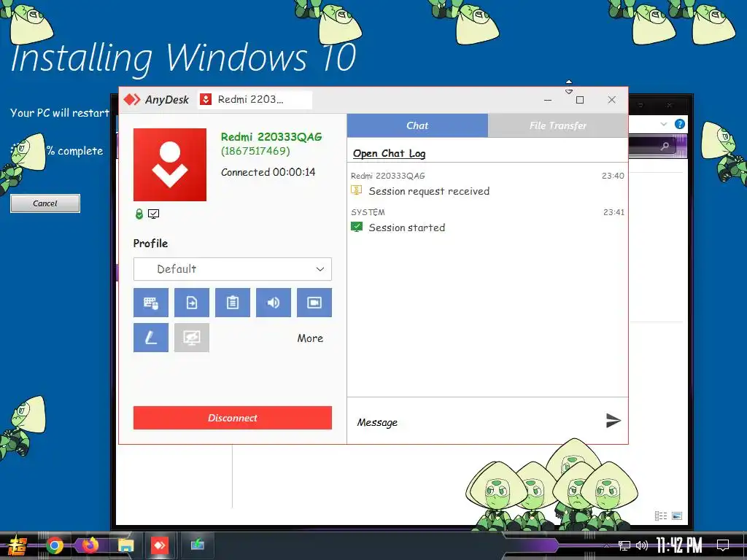Toggle audio transmission permission button
The height and width of the screenshot is (560, 747).
point(274,303)
